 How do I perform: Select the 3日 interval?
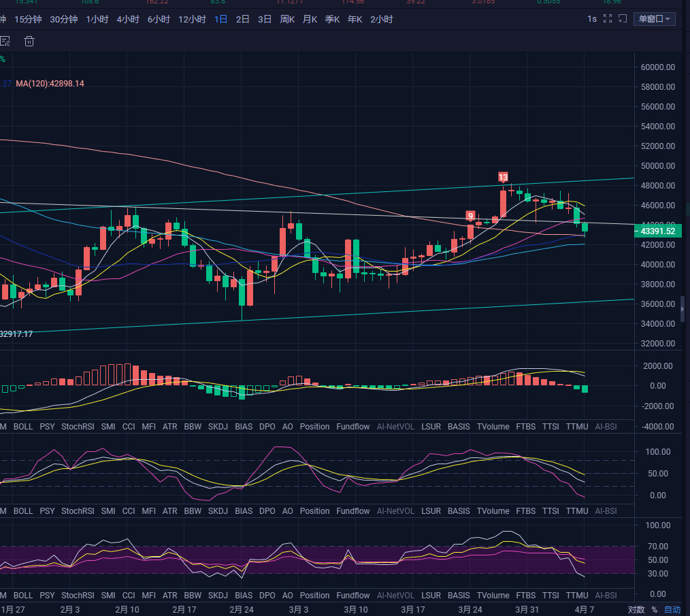[265, 19]
